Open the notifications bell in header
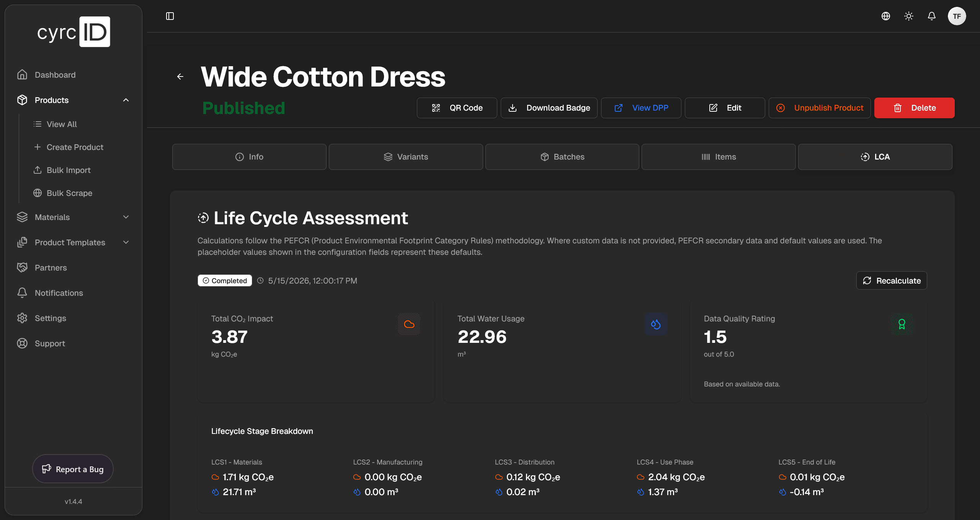980x520 pixels. click(932, 16)
